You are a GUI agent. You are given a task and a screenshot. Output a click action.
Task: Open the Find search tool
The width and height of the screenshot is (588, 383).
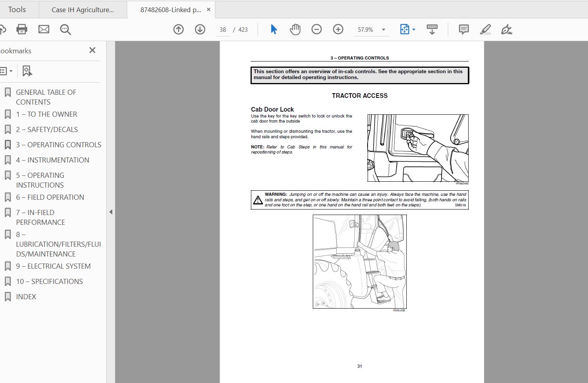point(65,29)
